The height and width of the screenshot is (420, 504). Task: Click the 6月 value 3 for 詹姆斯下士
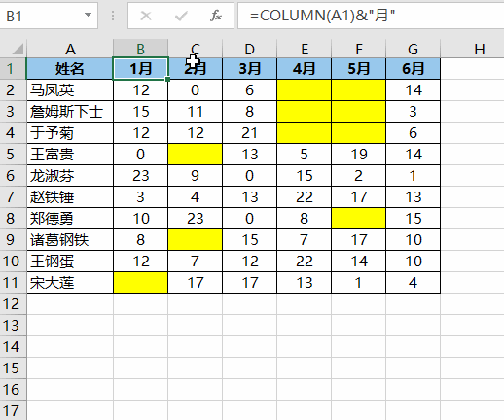point(413,112)
